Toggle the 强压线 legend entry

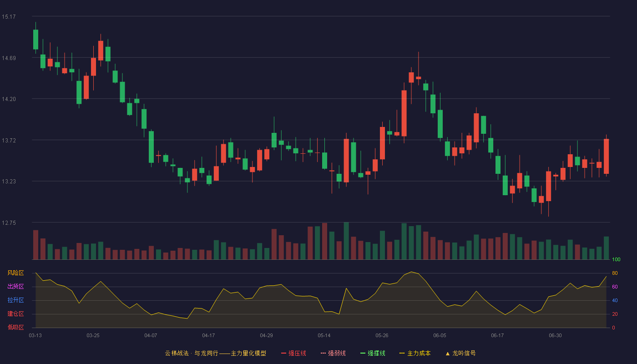[x=293, y=353]
